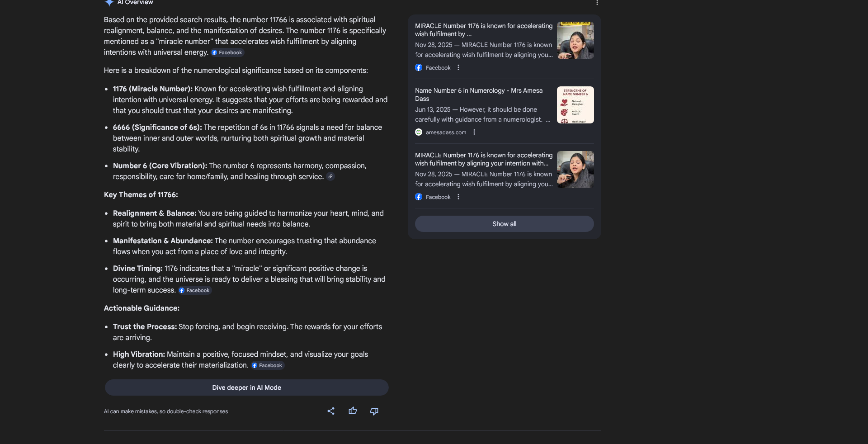Click the AI Overview sparkle icon
This screenshot has height=444, width=868.
(109, 3)
